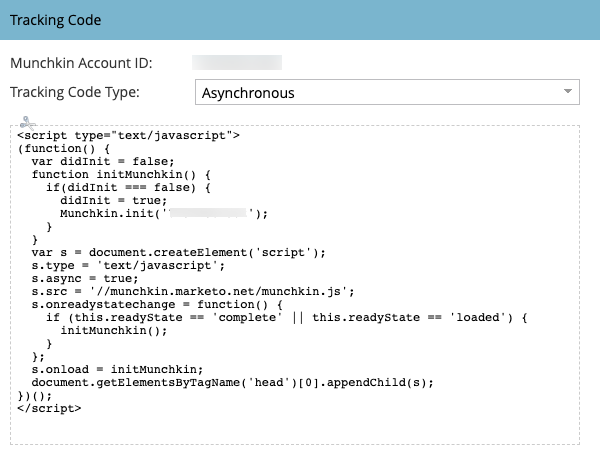The width and height of the screenshot is (600, 459).
Task: Click the 'var didInit = false' line
Action: click(x=103, y=161)
